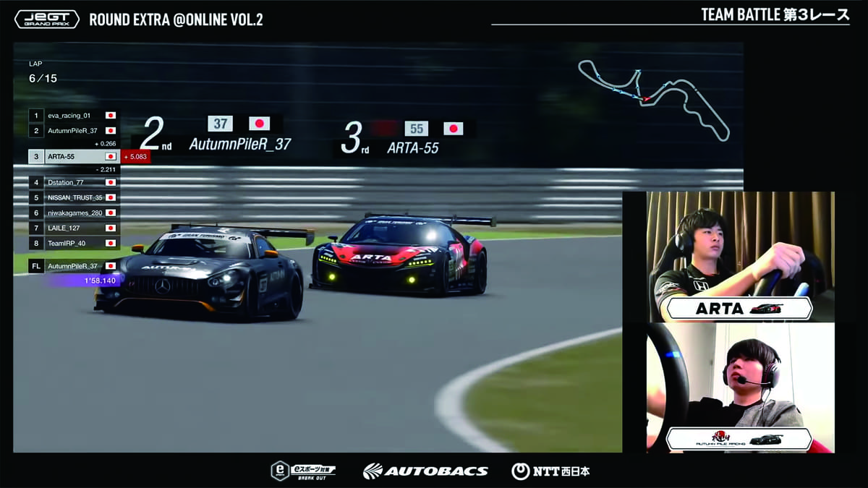Click the car number 37 badge
This screenshot has height=488, width=868.
220,124
